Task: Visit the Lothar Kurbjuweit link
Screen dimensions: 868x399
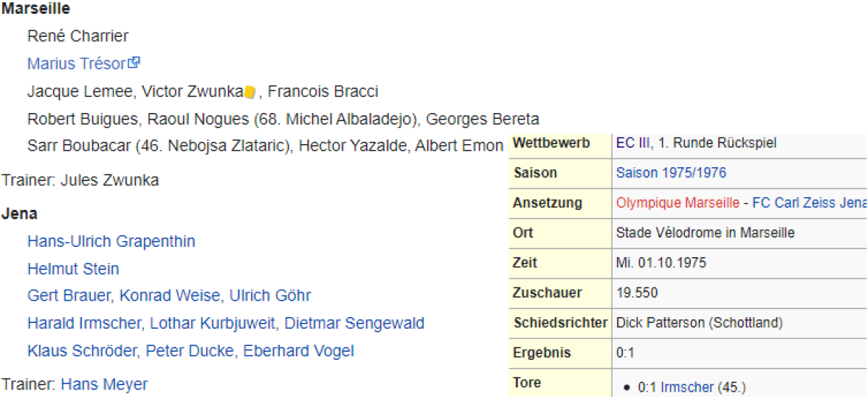Action: point(215,323)
